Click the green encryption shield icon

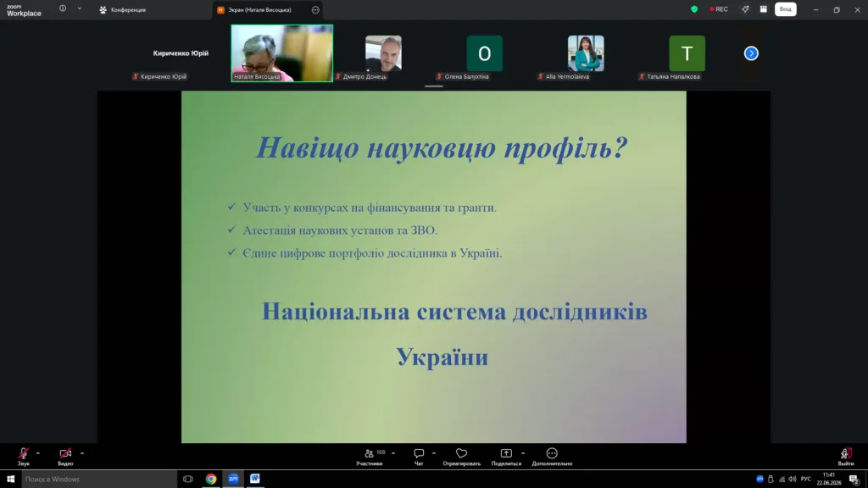coord(694,9)
